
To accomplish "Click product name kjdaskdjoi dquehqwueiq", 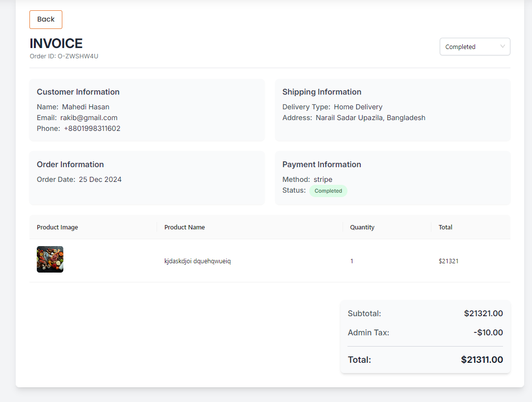I will pyautogui.click(x=197, y=261).
